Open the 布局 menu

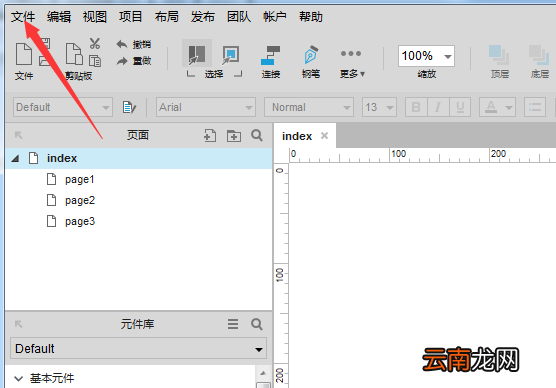(x=167, y=17)
